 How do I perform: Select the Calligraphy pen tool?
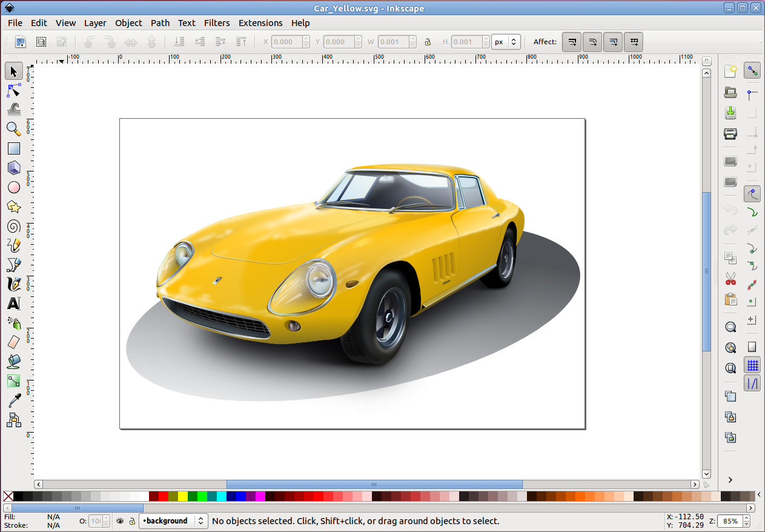(x=13, y=284)
